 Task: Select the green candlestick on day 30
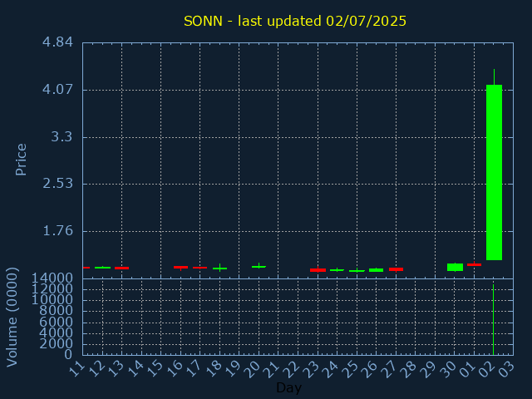tap(455, 267)
